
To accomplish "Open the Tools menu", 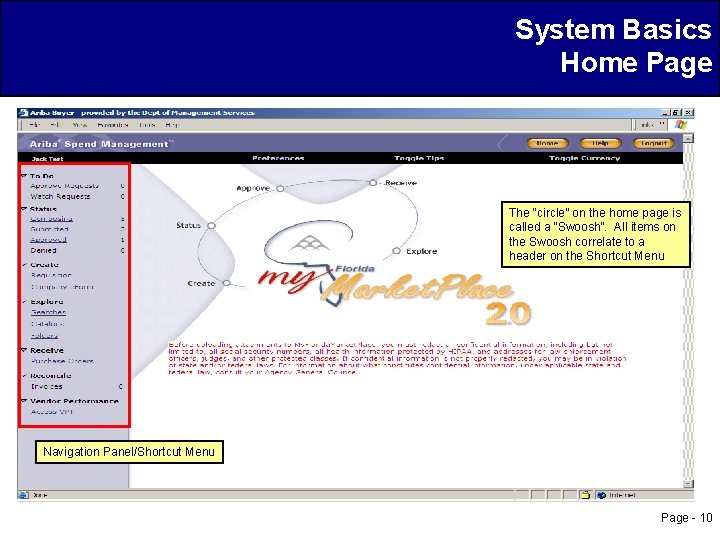I will (x=146, y=124).
